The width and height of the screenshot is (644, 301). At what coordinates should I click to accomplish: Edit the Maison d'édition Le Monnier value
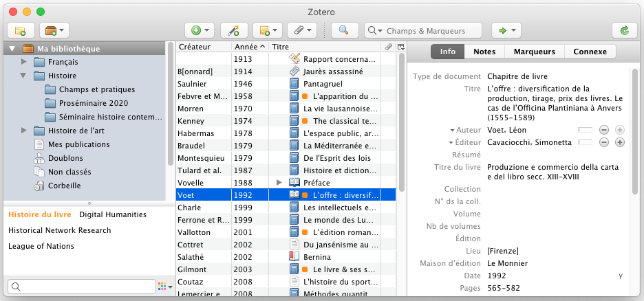coord(507,263)
